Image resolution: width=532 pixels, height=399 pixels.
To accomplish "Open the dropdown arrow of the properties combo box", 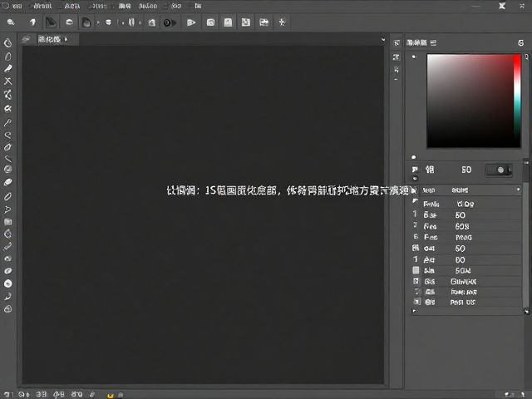I will click(x=518, y=190).
